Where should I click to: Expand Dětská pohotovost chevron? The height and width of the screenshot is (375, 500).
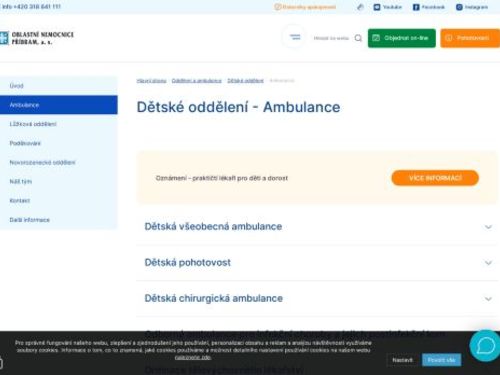pyautogui.click(x=488, y=263)
